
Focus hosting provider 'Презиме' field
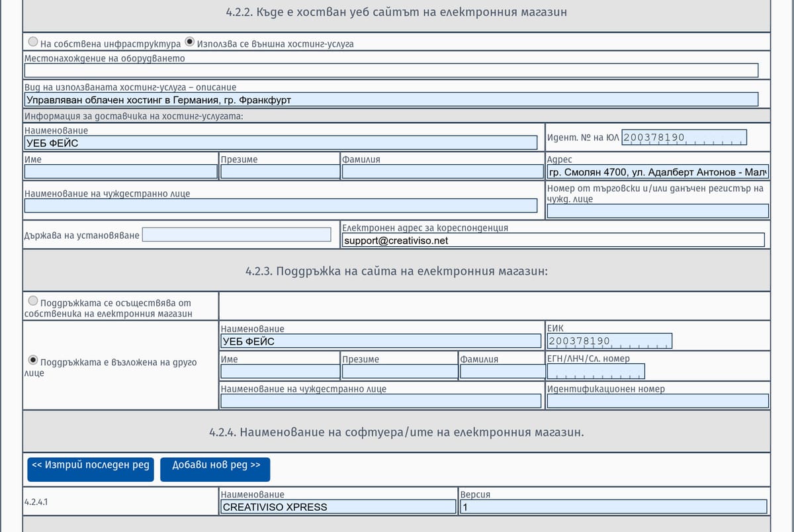coord(280,171)
